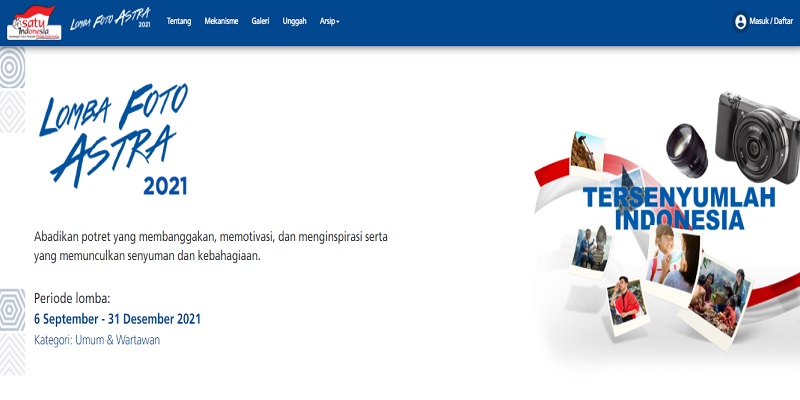Open the Mekanisme page
Image resolution: width=800 pixels, height=400 pixels.
click(221, 21)
